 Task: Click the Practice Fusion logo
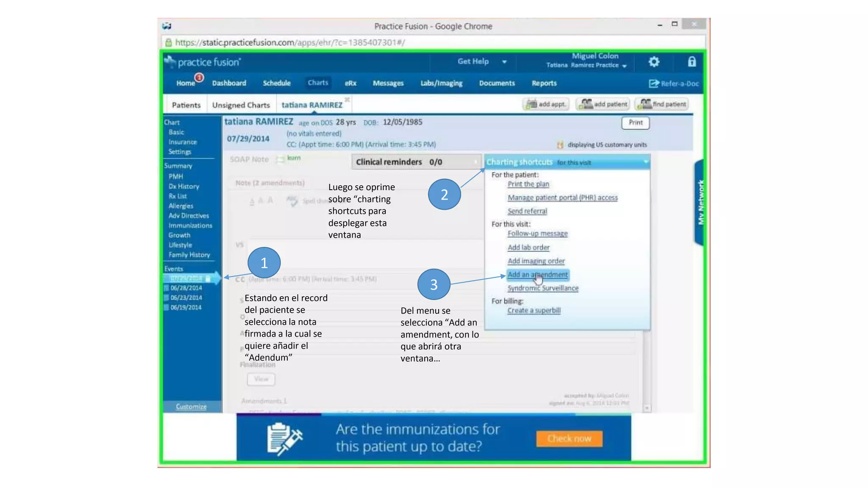pos(203,62)
